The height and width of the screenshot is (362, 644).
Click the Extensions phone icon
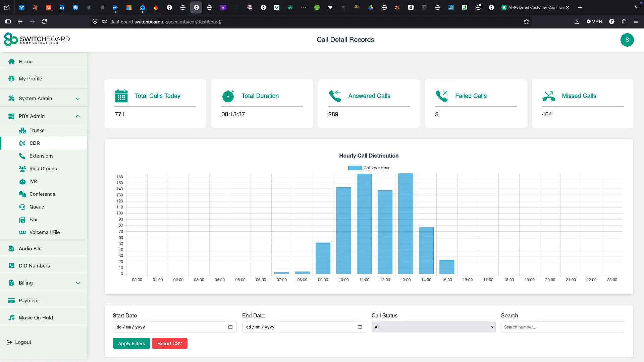22,156
